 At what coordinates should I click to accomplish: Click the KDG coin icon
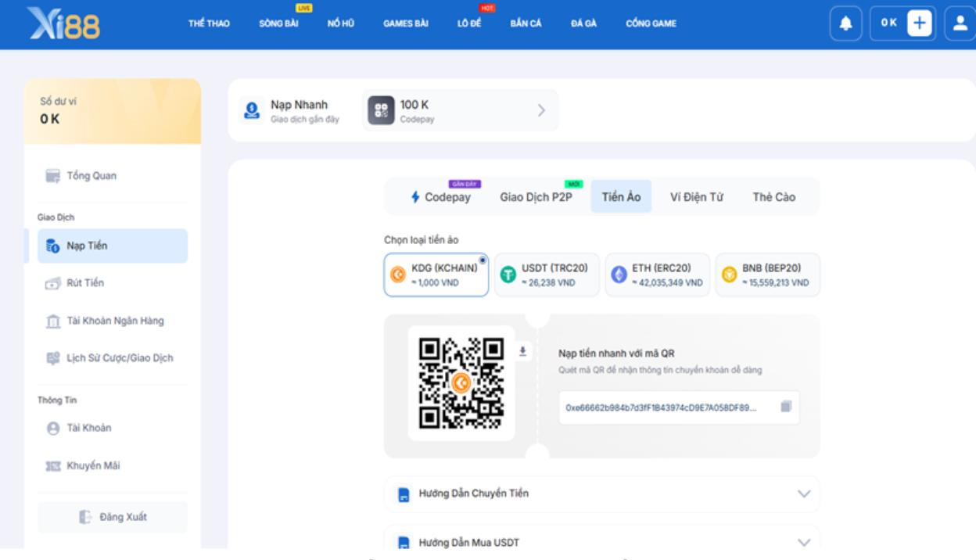click(x=397, y=275)
